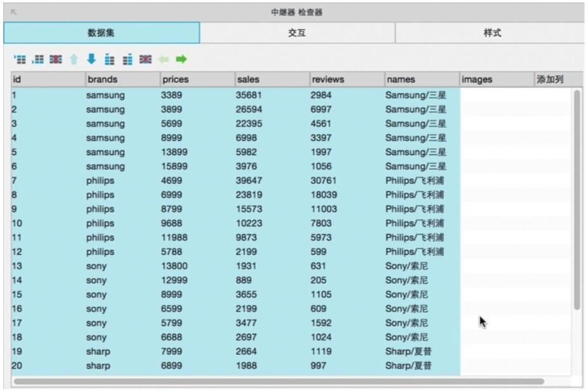The height and width of the screenshot is (391, 588).
Task: Select reviews cell 1105
Action: pos(321,294)
